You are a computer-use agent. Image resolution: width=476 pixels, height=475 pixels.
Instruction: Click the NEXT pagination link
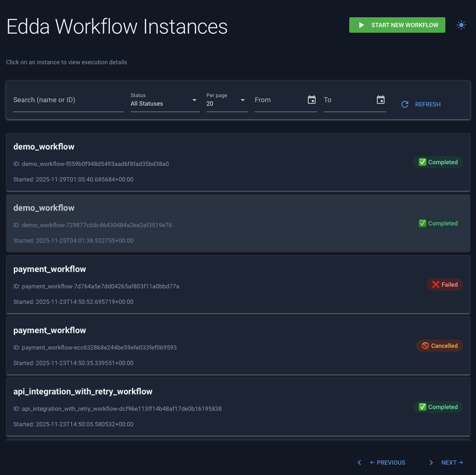(x=452, y=462)
